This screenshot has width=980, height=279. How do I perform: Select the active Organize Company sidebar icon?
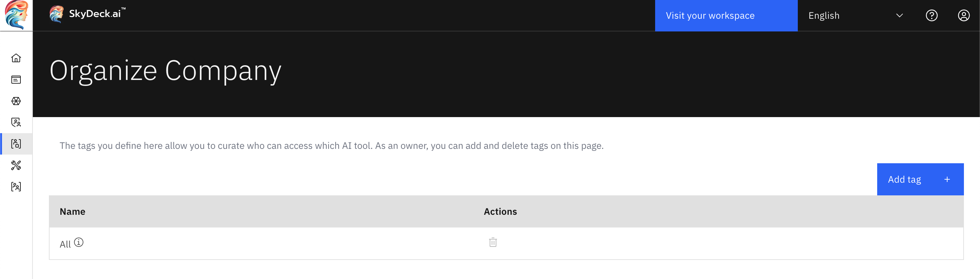pyautogui.click(x=16, y=144)
